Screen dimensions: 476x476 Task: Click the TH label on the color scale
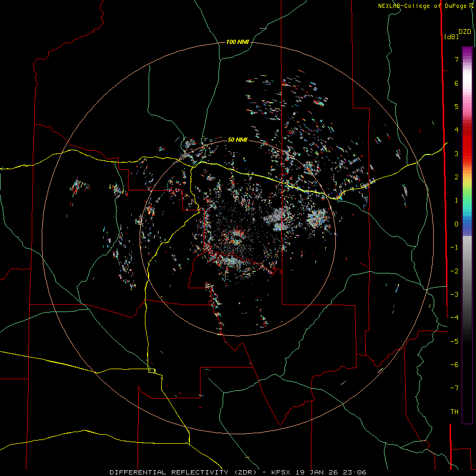pos(454,412)
